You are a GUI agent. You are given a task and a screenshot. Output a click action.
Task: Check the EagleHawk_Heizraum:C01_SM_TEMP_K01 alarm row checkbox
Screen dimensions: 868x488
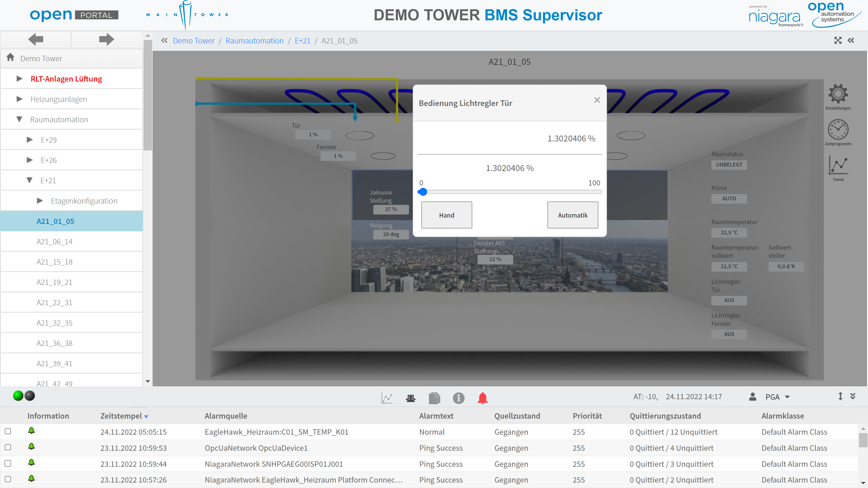8,432
